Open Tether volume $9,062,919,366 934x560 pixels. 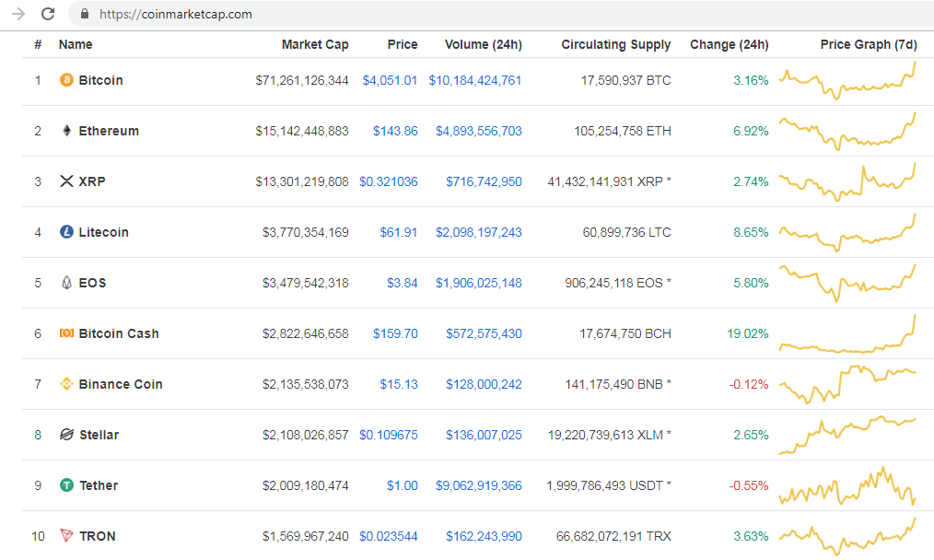(478, 485)
